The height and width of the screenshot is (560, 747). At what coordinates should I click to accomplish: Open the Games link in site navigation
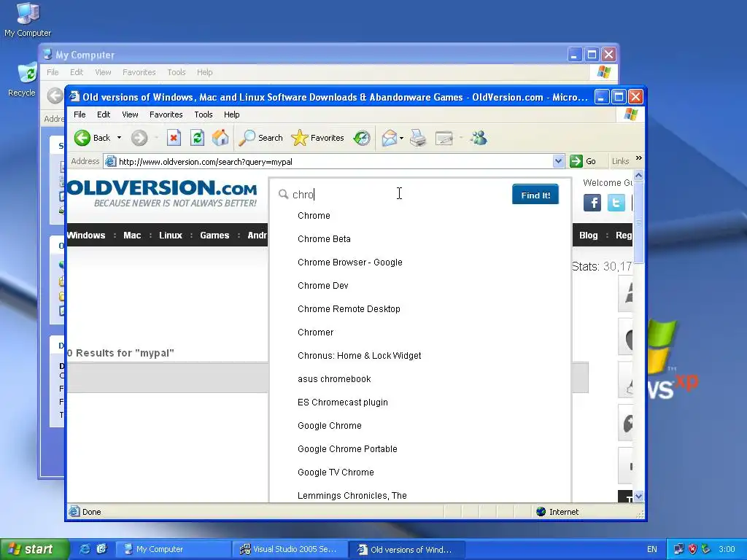point(214,236)
